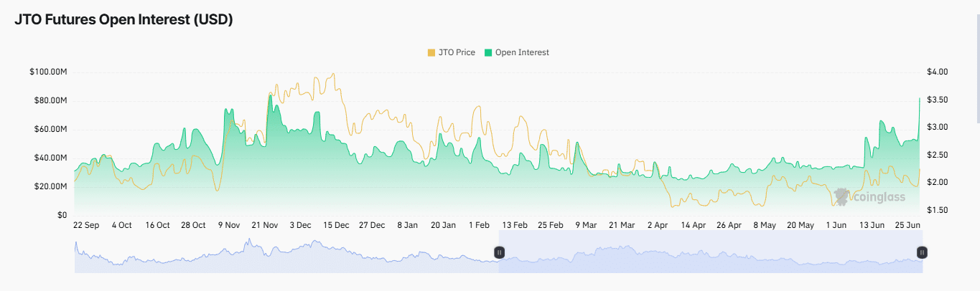
Task: Click the 1 Jun date label
Action: (836, 225)
